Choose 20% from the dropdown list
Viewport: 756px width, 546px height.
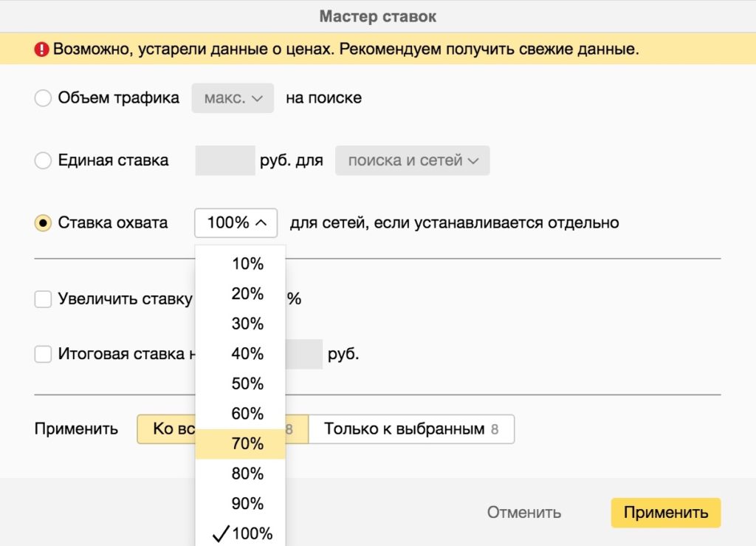[x=247, y=294]
